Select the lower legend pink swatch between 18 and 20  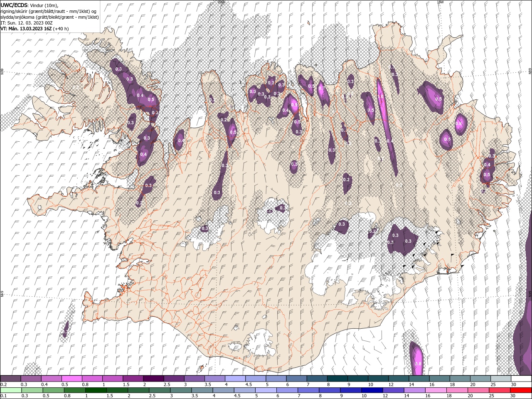click(457, 390)
